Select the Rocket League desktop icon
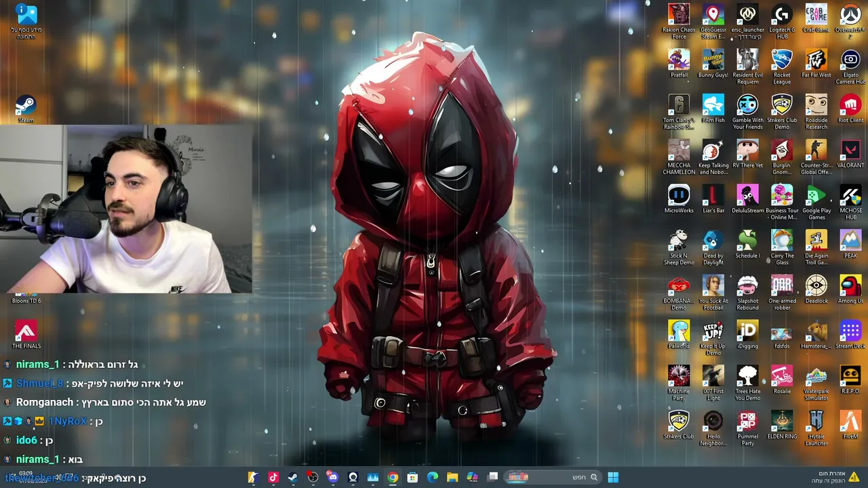The image size is (868, 488). 782,67
